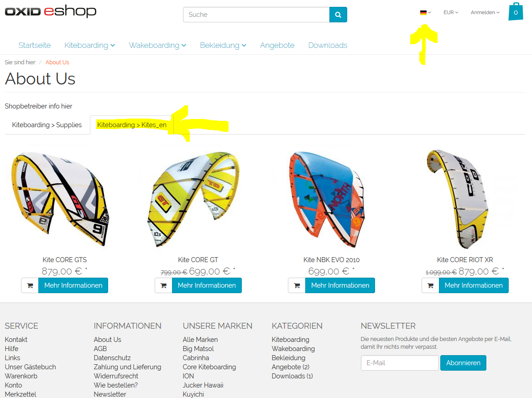Click the Suche search field
This screenshot has height=398, width=532.
256,15
